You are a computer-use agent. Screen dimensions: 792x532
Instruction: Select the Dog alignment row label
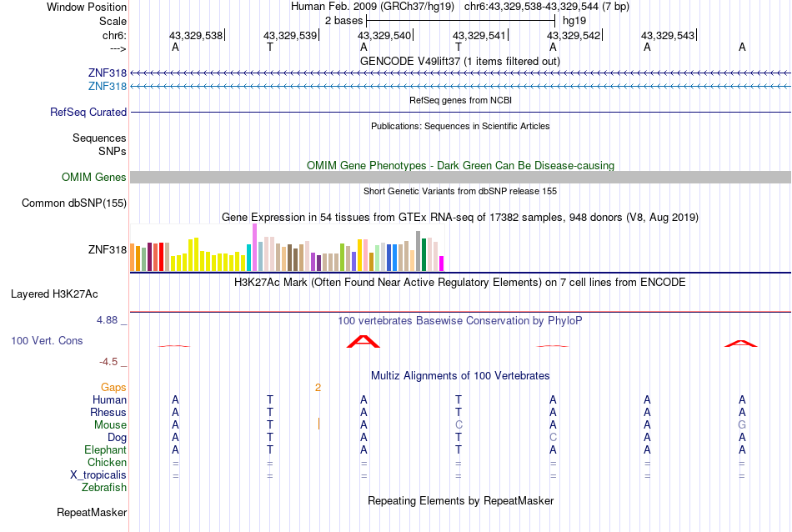pos(117,438)
